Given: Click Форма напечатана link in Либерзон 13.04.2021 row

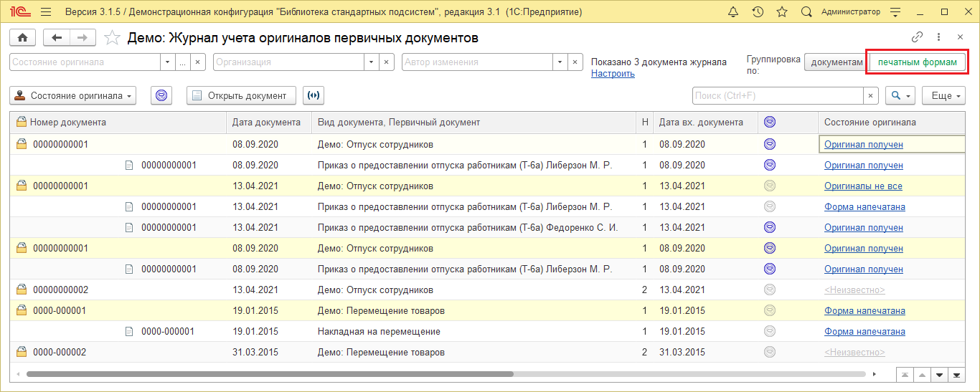Looking at the screenshot, I should click(864, 207).
